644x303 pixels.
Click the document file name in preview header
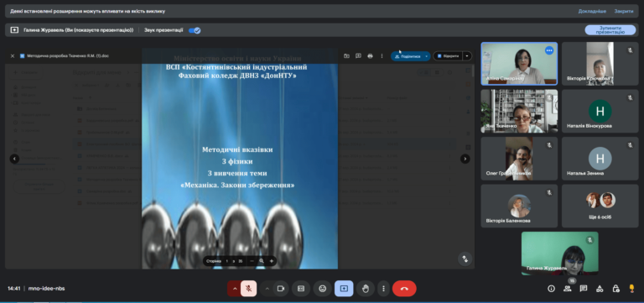click(x=68, y=56)
